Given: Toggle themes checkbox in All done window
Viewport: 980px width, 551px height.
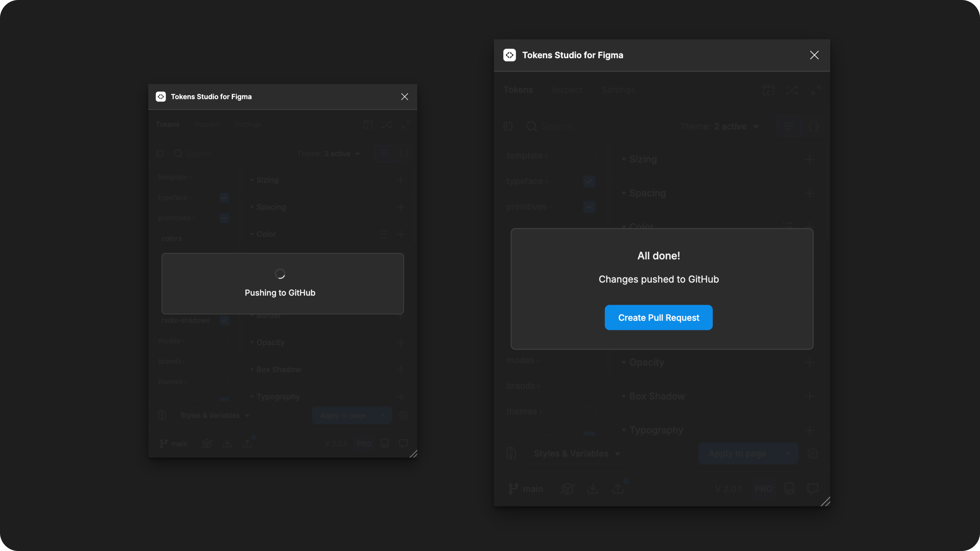Looking at the screenshot, I should (x=589, y=411).
